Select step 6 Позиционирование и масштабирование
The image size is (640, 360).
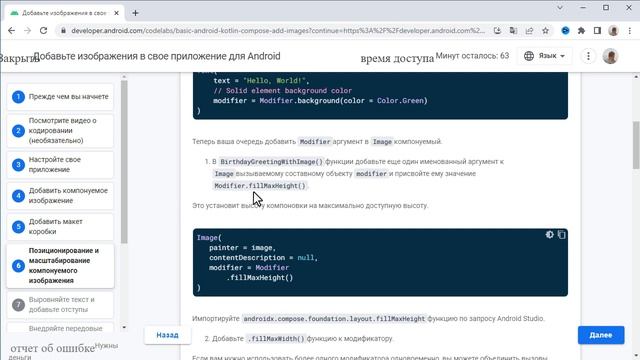coord(60,266)
